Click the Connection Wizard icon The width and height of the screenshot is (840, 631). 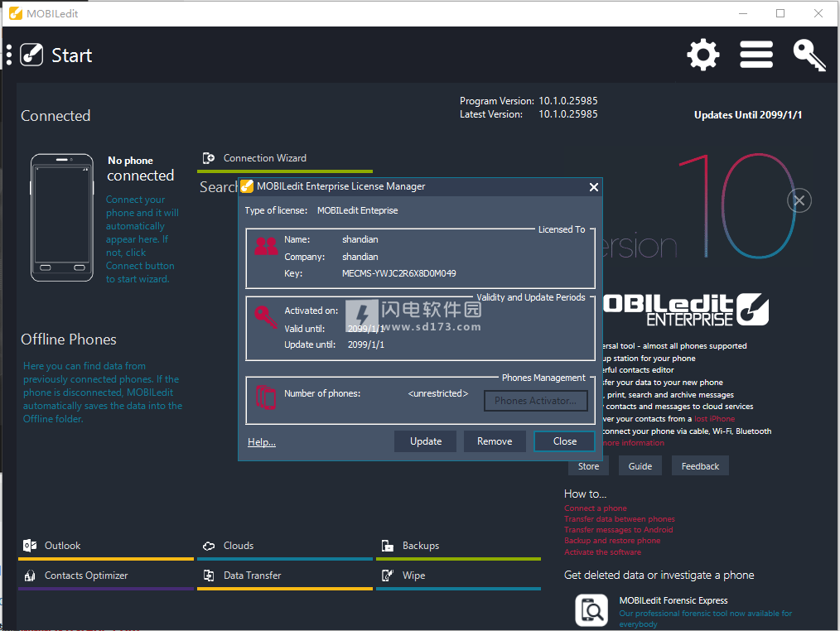(209, 158)
